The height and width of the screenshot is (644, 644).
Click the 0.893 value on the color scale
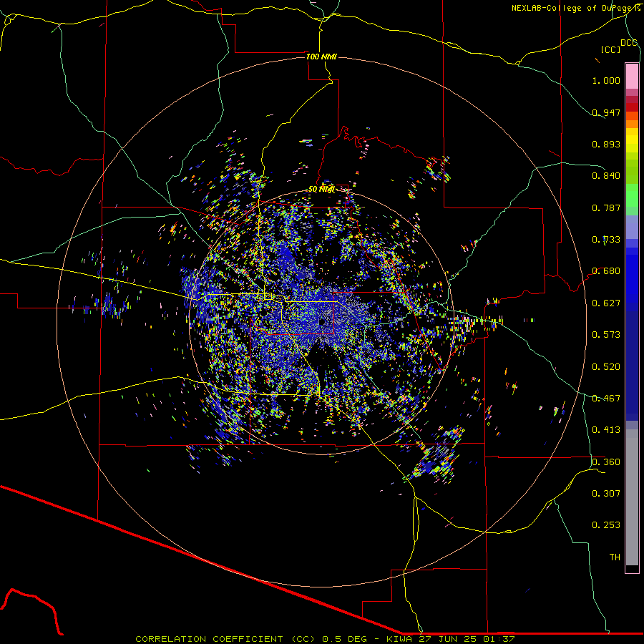606,144
